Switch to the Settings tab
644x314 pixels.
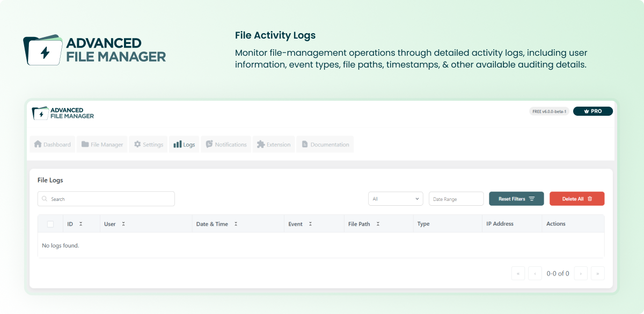[x=148, y=144]
